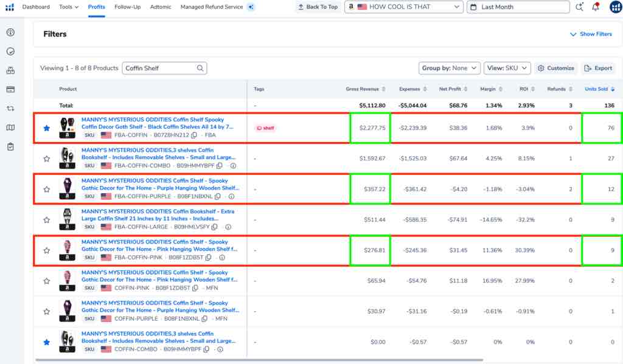Open the Adtomic tab
The height and width of the screenshot is (364, 623).
(161, 7)
